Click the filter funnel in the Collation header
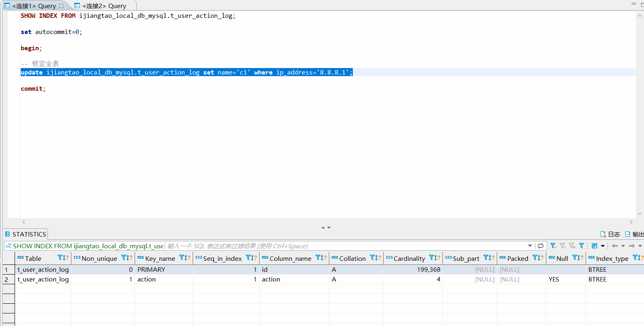The width and height of the screenshot is (644, 326). [373, 258]
